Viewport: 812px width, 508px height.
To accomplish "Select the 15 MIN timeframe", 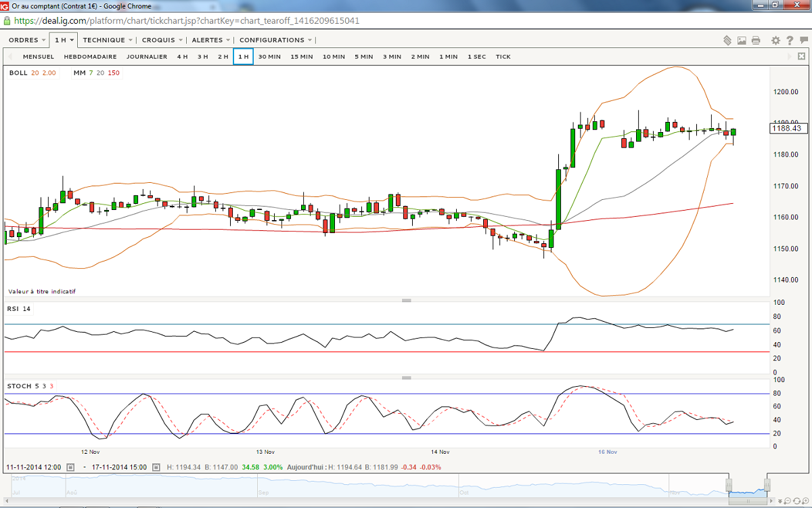I will click(302, 57).
